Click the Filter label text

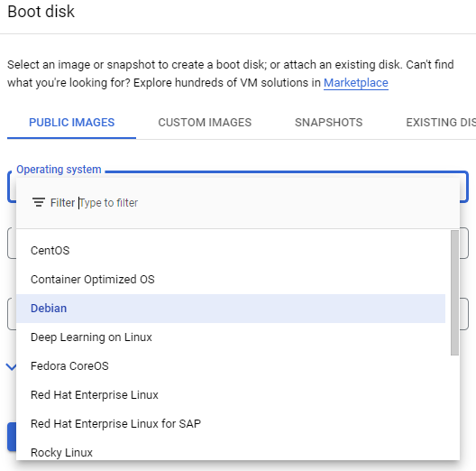62,203
